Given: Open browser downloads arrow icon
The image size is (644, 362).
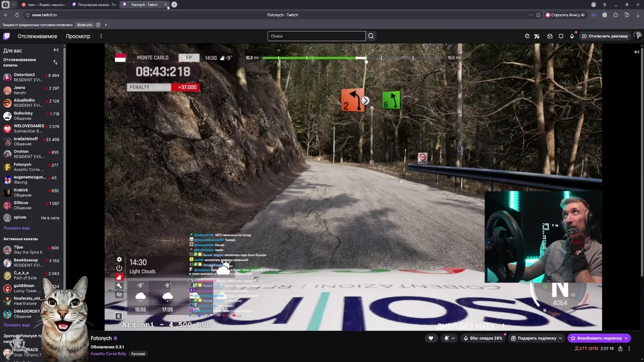Looking at the screenshot, I should point(637,15).
